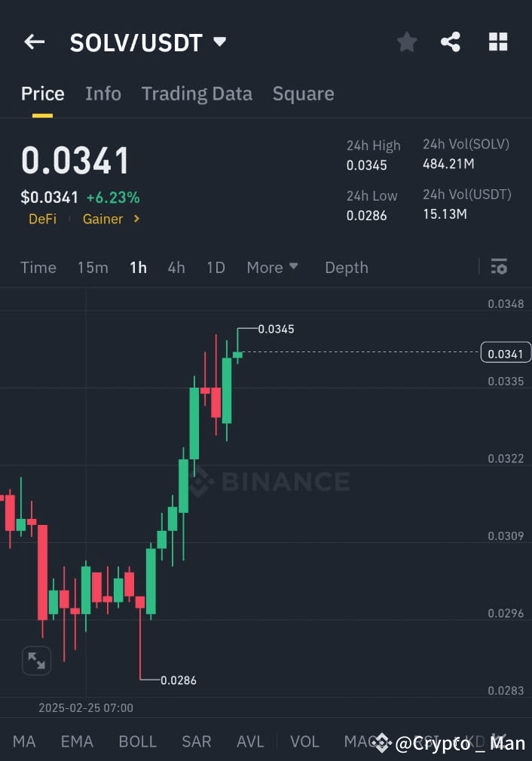Image resolution: width=532 pixels, height=761 pixels.
Task: Switch to the Trading Data tab
Action: coord(197,94)
